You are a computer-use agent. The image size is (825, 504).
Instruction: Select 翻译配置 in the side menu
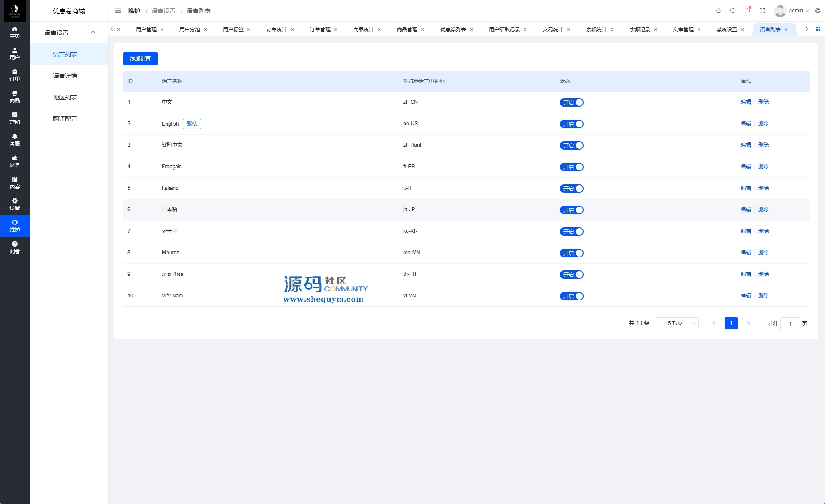coord(65,119)
